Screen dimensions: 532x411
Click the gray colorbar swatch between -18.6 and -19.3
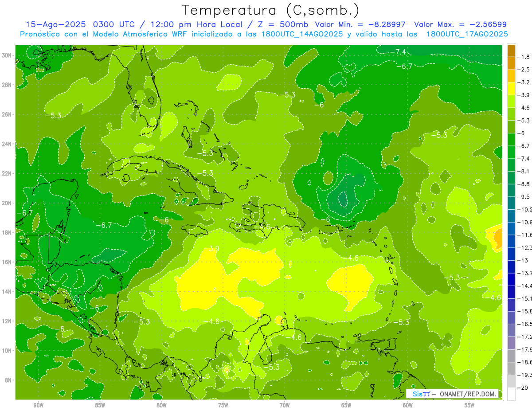click(511, 368)
